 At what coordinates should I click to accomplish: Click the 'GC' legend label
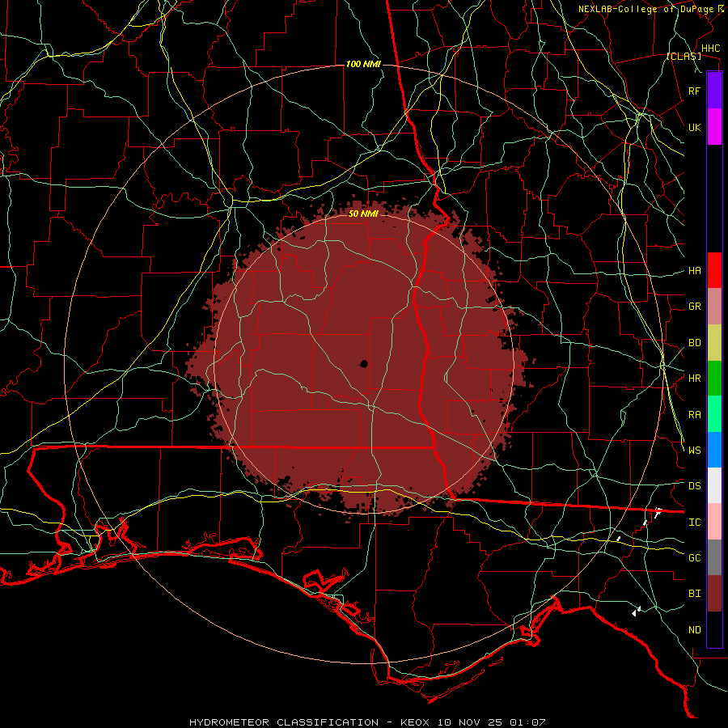tap(695, 558)
